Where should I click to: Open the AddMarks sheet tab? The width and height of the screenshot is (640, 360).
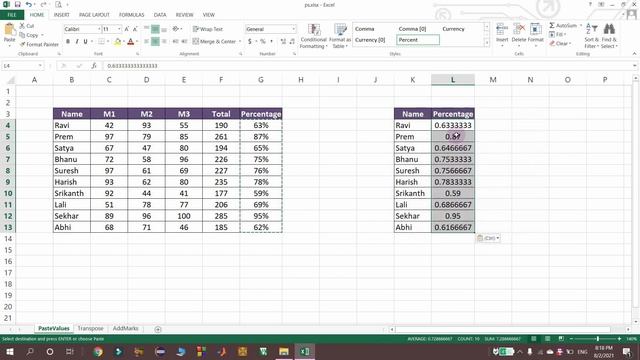(125, 329)
